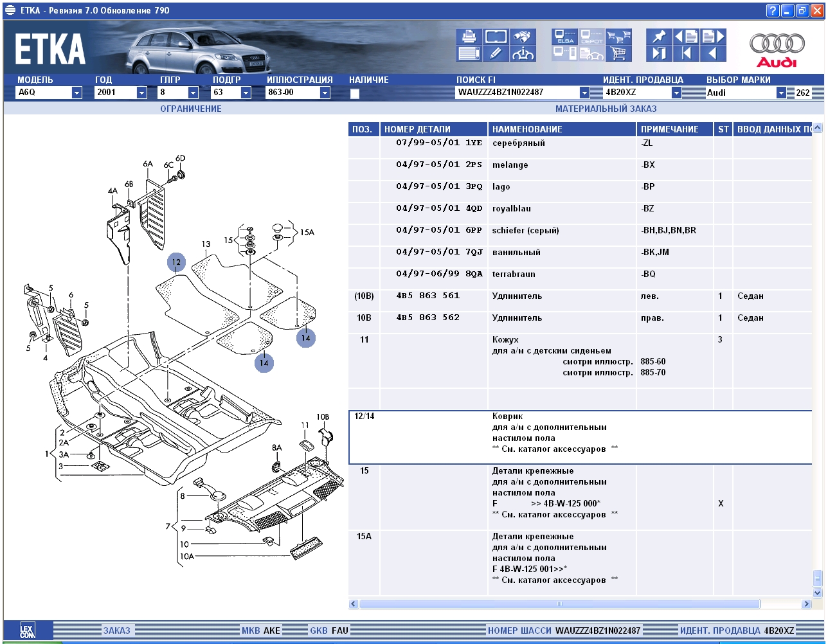Click the DEPOT icon
Screen dimensions: 828x644
[591, 37]
